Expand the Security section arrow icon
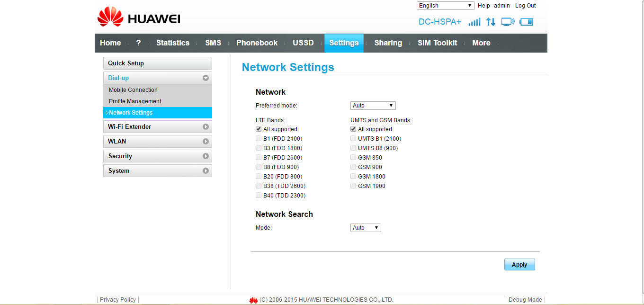 tap(206, 156)
